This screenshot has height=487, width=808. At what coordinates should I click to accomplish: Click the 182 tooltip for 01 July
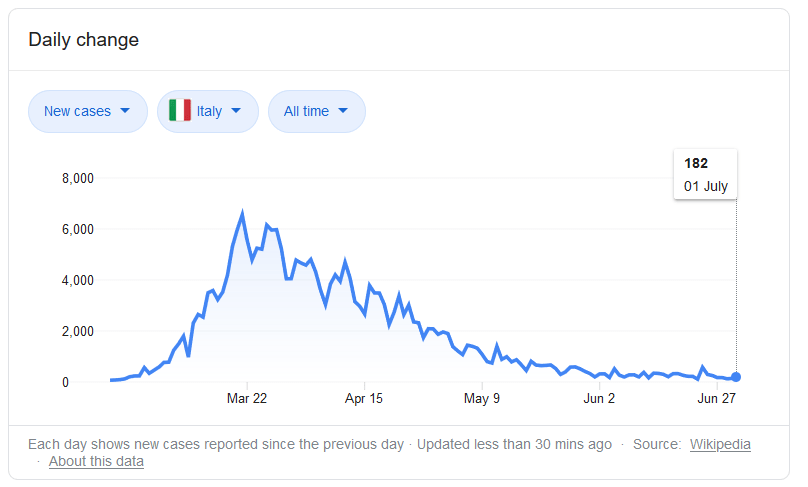705,174
